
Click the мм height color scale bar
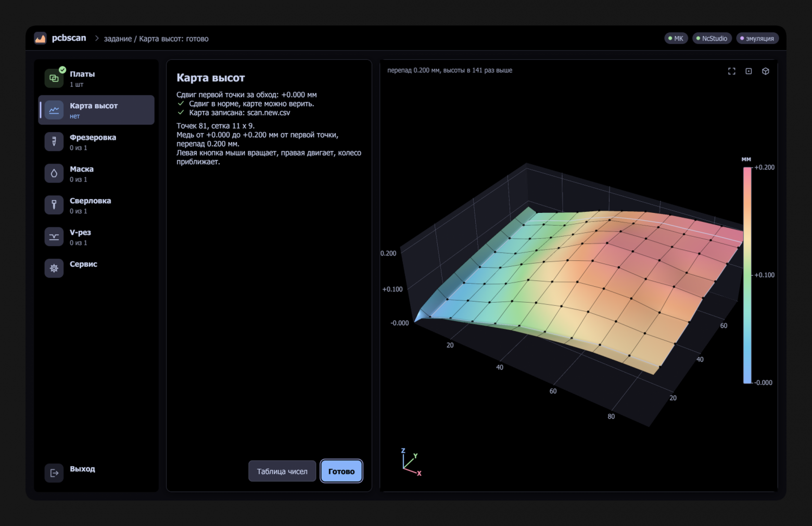click(747, 275)
